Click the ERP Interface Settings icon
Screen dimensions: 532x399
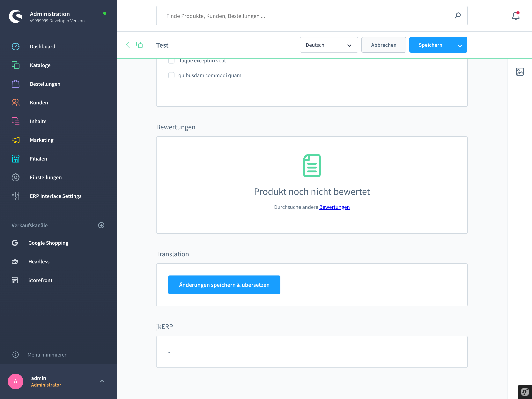coord(16,196)
